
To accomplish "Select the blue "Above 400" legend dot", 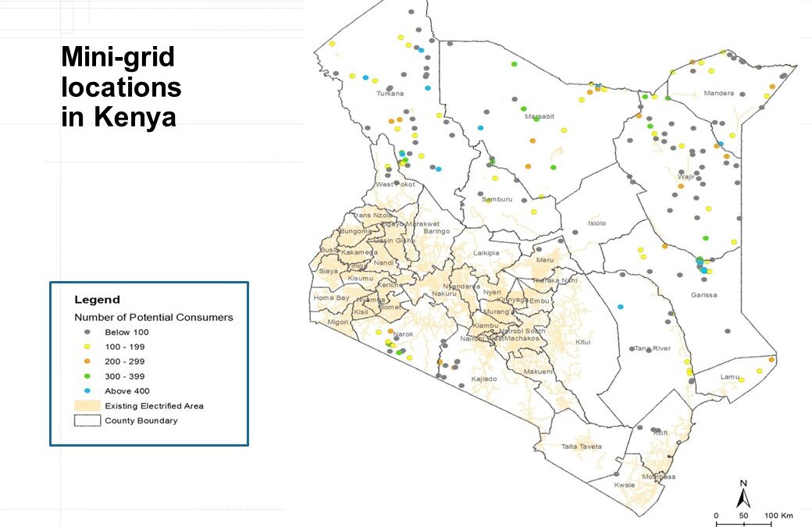I will [x=88, y=390].
